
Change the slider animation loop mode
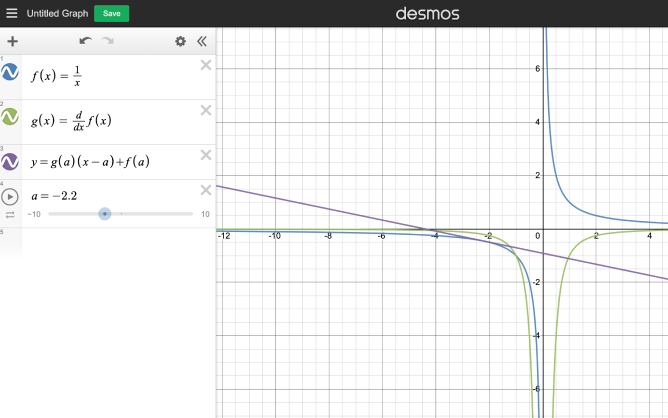point(10,214)
